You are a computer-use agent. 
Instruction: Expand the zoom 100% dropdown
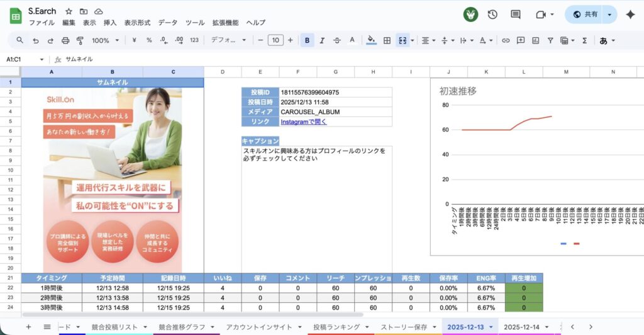105,40
